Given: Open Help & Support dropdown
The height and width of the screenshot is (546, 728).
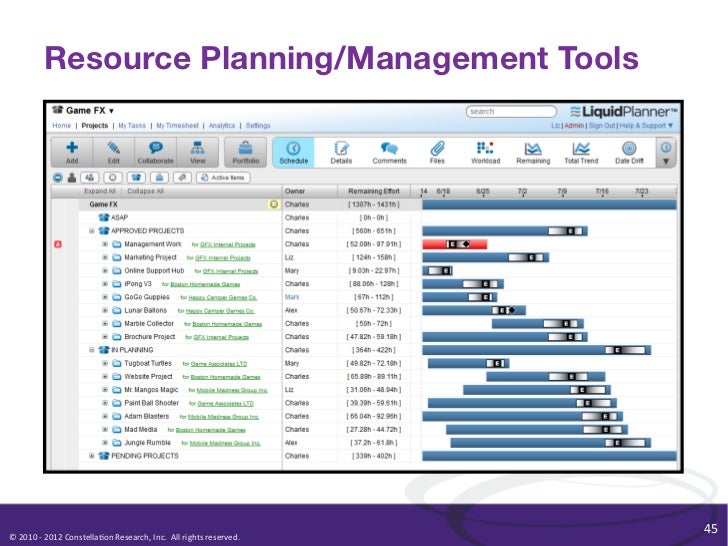Looking at the screenshot, I should [x=646, y=125].
